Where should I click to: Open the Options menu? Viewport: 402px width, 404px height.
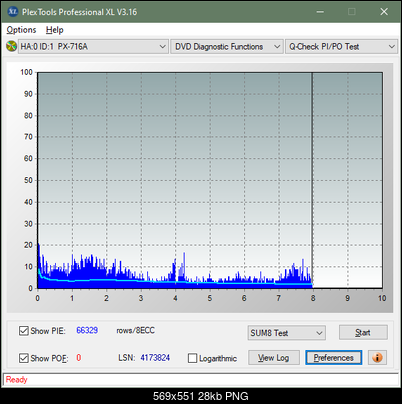point(21,30)
